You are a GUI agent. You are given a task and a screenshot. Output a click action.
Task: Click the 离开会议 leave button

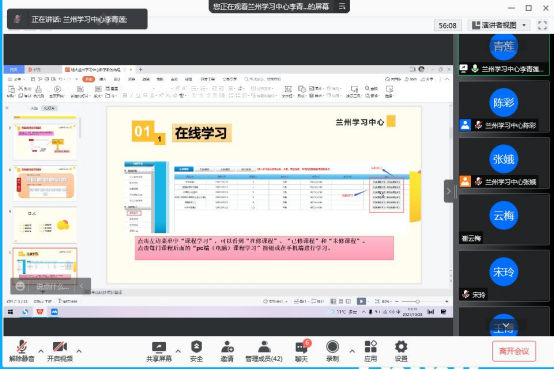click(514, 351)
